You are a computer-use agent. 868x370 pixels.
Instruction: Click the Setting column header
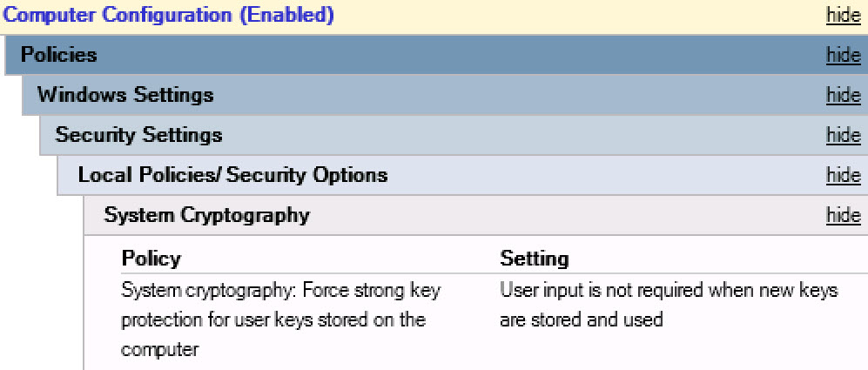coord(534,259)
